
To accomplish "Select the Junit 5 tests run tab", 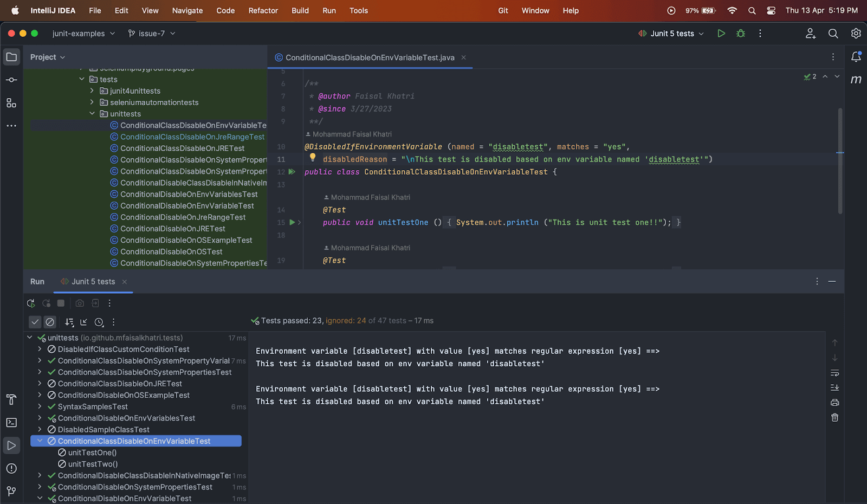I will tap(93, 282).
